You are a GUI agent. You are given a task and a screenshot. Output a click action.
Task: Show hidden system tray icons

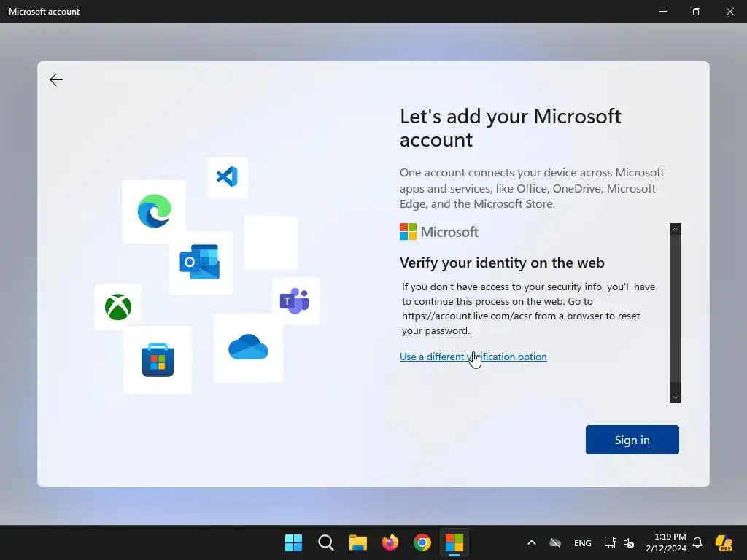tap(532, 542)
